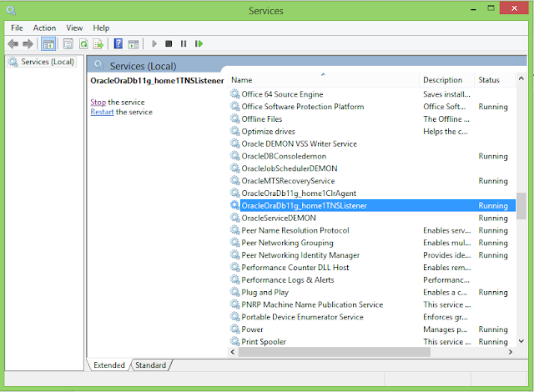Viewport: 534px width, 392px height.
Task: Sort by the Status column header
Action: pos(495,80)
